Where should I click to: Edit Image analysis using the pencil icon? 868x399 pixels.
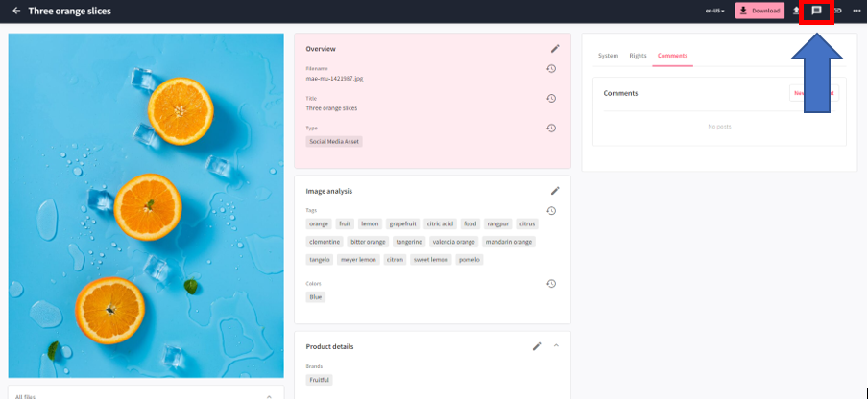tap(555, 191)
